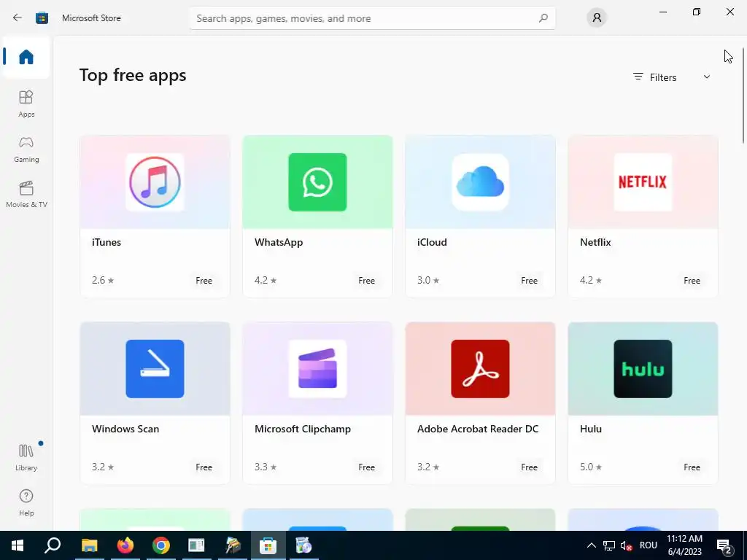This screenshot has height=560, width=747.
Task: Open File Explorer from taskbar
Action: pos(89,545)
